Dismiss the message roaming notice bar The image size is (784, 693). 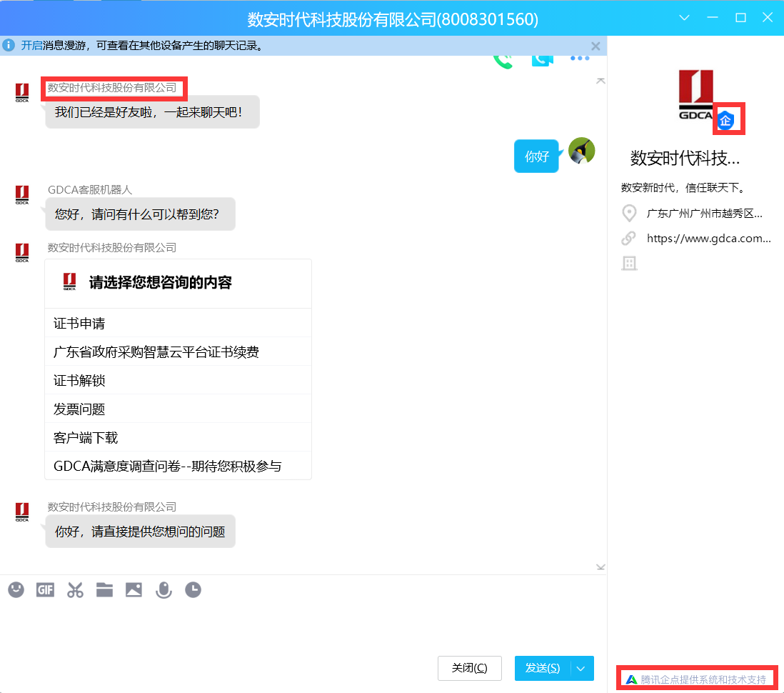point(595,46)
